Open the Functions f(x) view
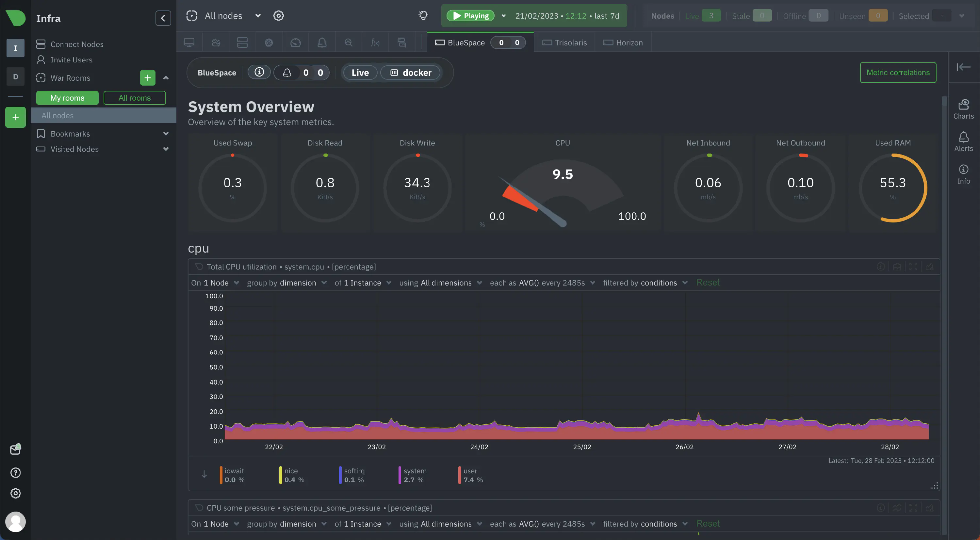The image size is (980, 540). coord(375,42)
